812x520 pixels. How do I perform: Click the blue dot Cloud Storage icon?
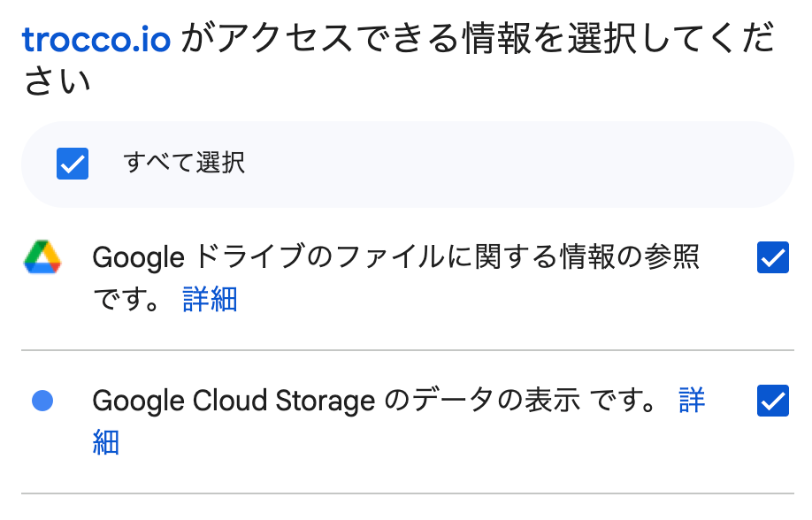tap(42, 401)
